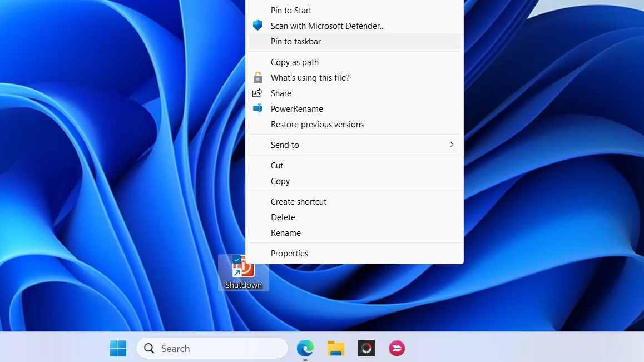
Task: Open File Explorer from the taskbar
Action: click(335, 349)
